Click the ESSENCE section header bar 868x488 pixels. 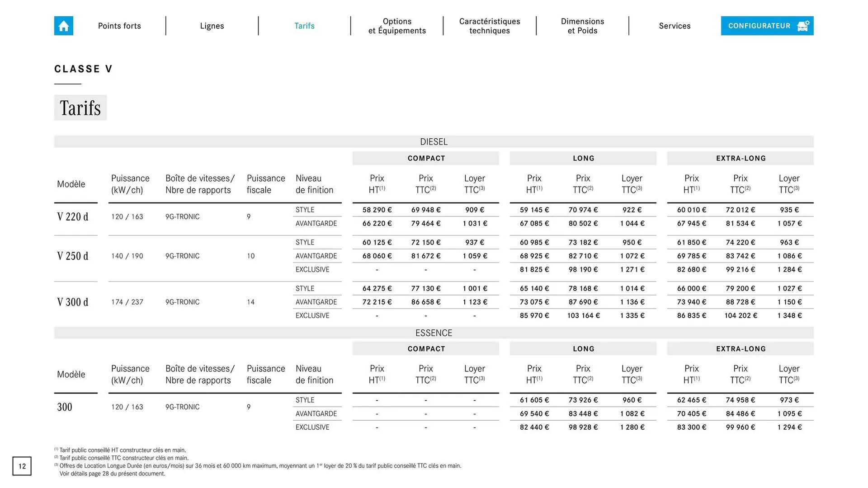click(434, 333)
